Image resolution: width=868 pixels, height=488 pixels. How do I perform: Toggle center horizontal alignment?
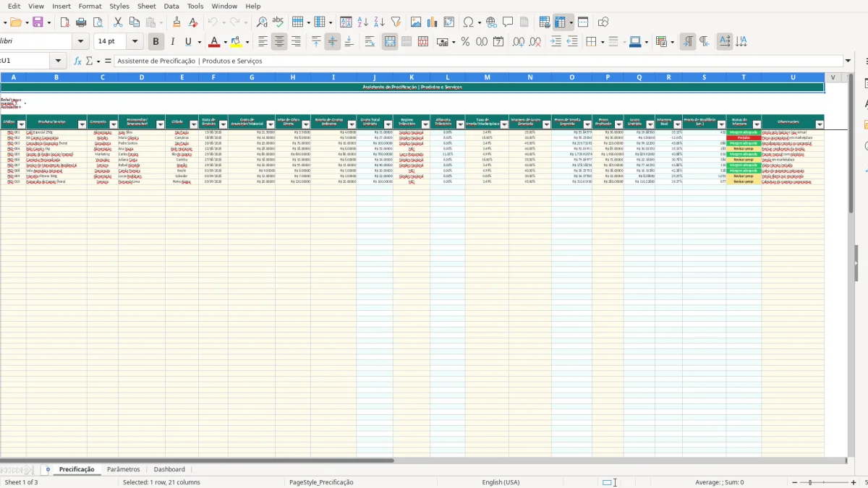pos(279,42)
